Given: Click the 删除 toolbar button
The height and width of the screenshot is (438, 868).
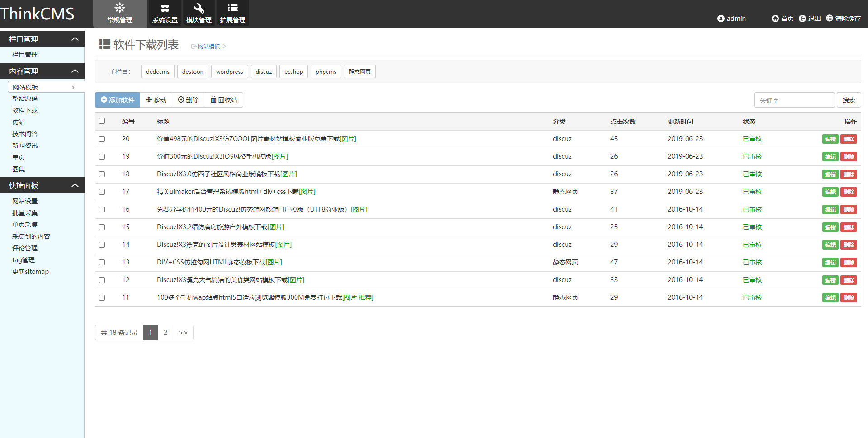Looking at the screenshot, I should pos(188,100).
